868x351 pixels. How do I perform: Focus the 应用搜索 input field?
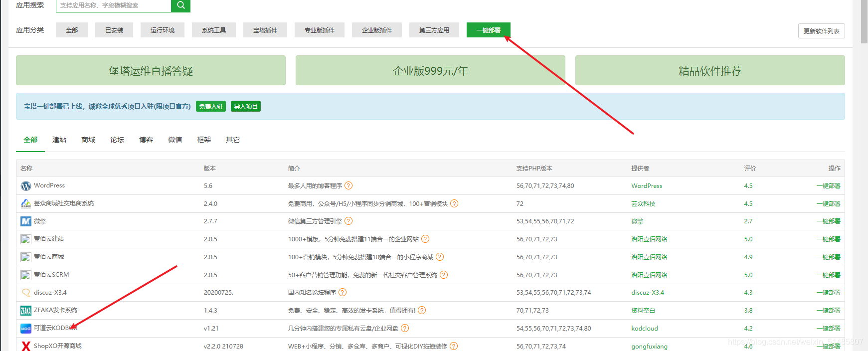tap(114, 5)
